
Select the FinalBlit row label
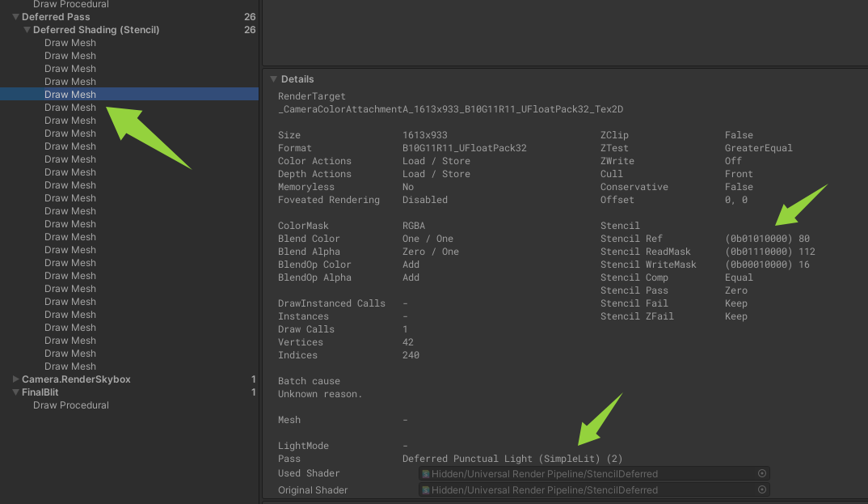click(x=40, y=392)
